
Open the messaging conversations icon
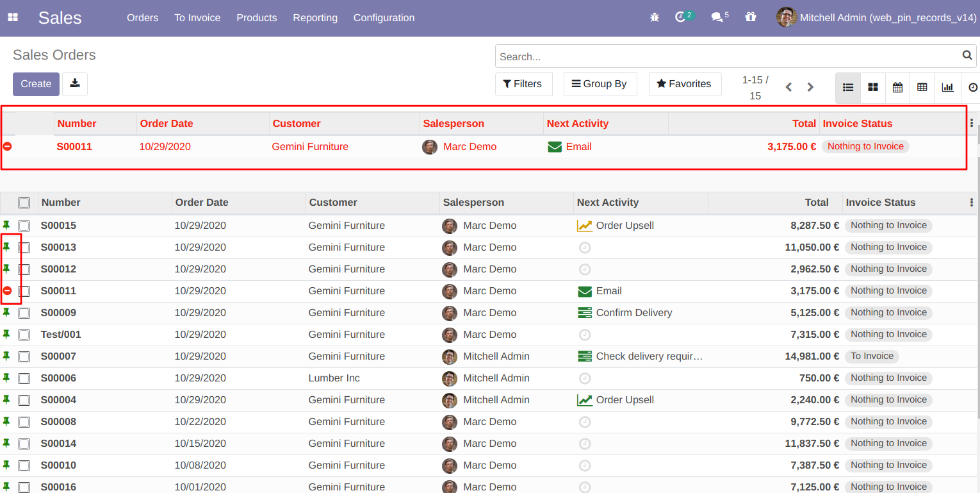tap(715, 17)
